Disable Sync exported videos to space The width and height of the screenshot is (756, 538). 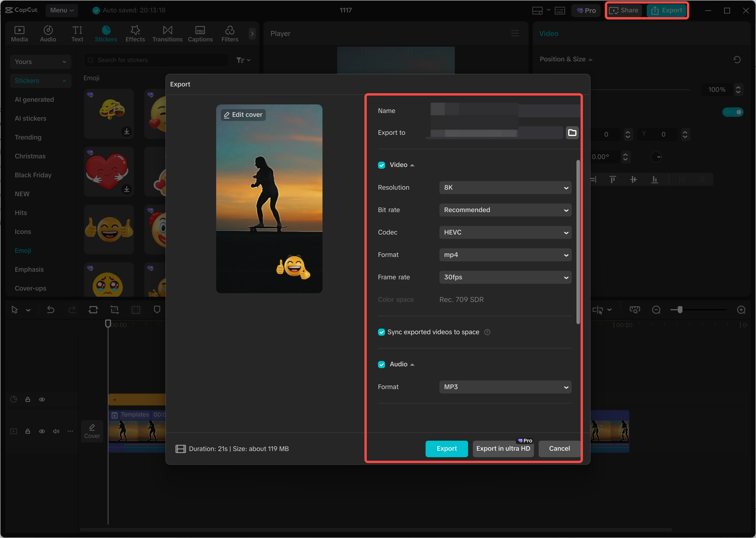click(x=382, y=332)
